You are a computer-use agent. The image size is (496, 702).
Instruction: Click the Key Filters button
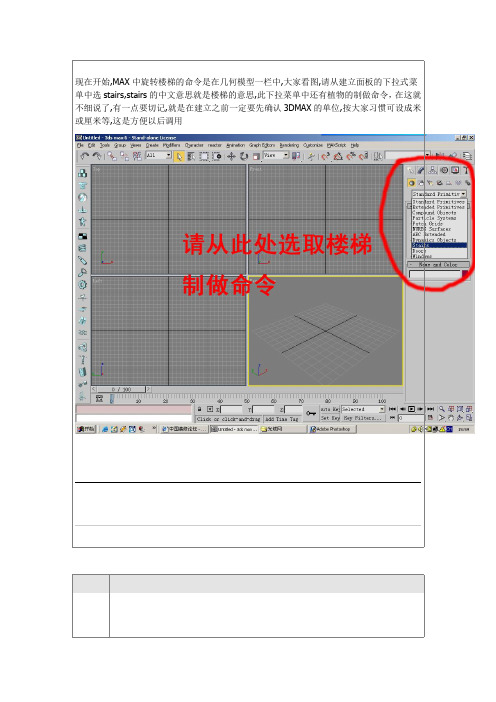[363, 418]
